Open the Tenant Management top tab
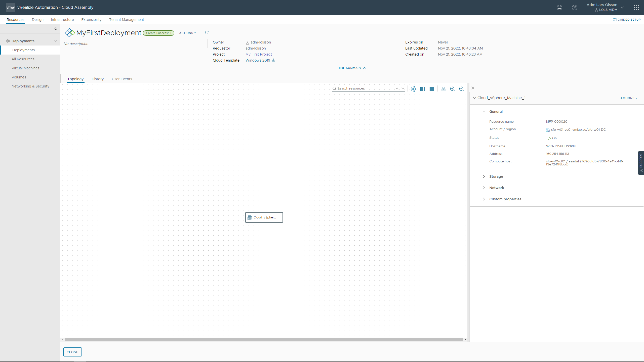This screenshot has width=644, height=362. tap(127, 20)
